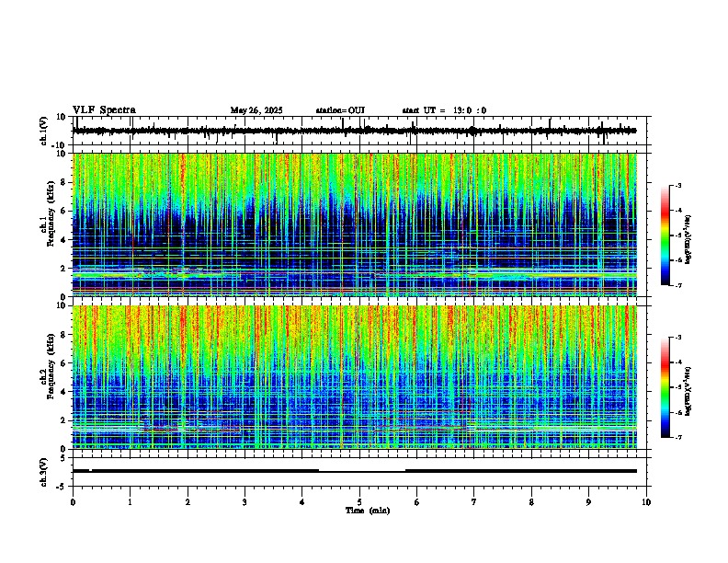Click the time axis tick label '9'
Viewport: 728px width, 563px height.
coord(588,502)
